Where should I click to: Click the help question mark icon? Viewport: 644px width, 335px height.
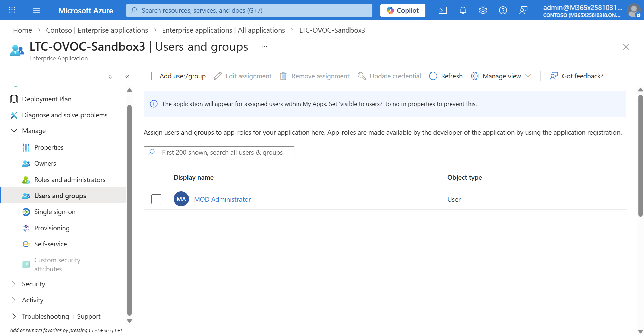(503, 10)
